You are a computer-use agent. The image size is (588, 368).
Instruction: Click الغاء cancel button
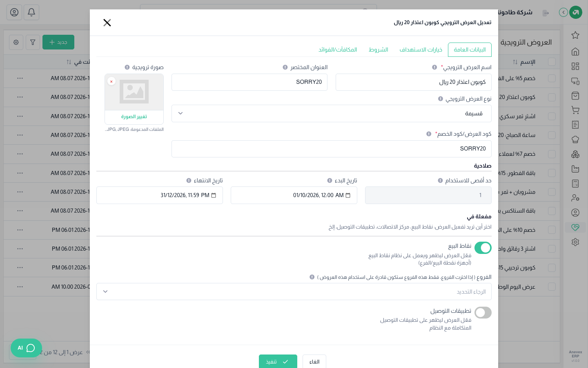tap(314, 362)
